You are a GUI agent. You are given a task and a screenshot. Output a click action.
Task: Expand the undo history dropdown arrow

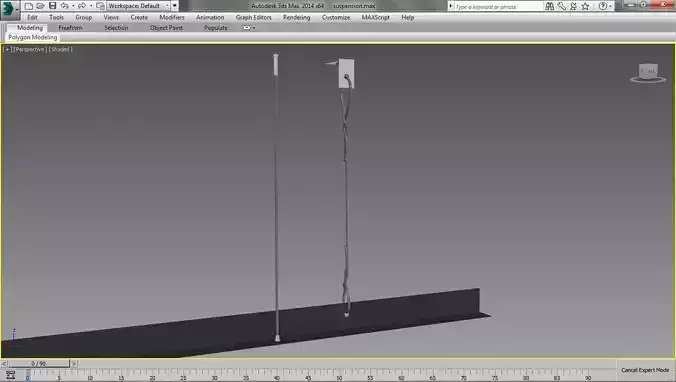click(73, 6)
